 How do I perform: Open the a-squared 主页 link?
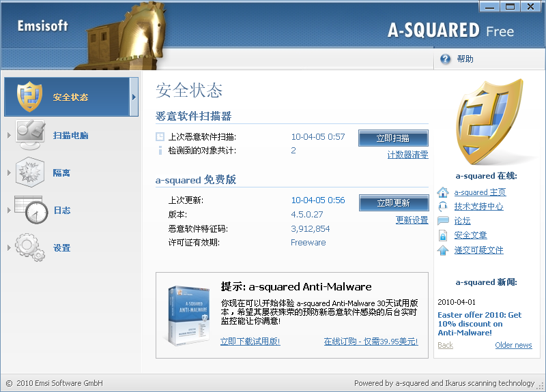pos(480,192)
